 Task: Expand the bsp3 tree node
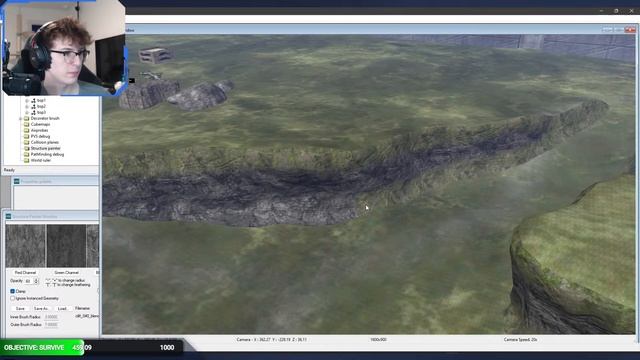27,112
